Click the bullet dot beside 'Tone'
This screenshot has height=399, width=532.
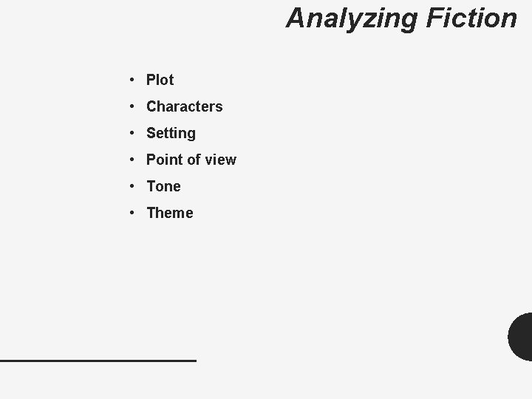(x=132, y=186)
